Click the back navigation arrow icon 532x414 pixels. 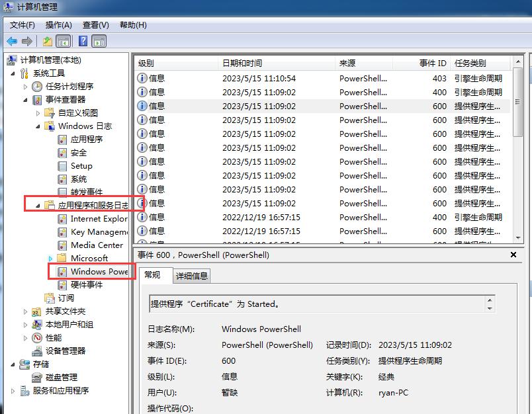[12, 40]
